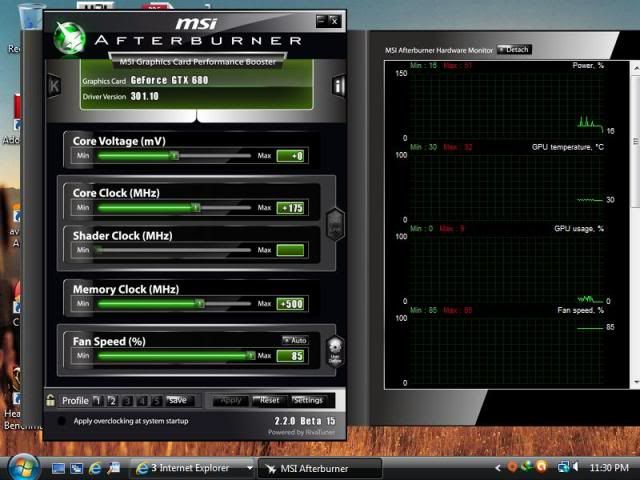Switch to MSI Afterburner taskbar button
The height and width of the screenshot is (480, 640).
point(320,468)
